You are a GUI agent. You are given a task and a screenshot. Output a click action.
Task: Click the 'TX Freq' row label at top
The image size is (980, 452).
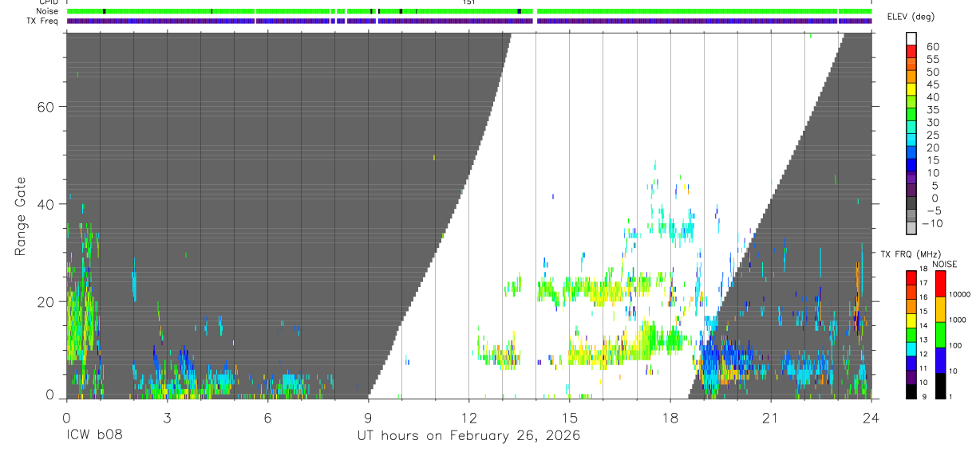coord(43,21)
